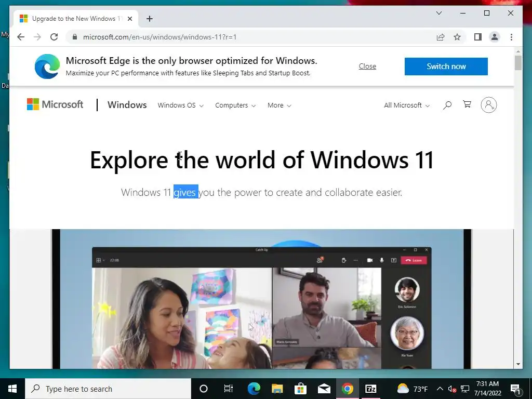Go to the Microsoft logo home link
532x399 pixels.
55,104
